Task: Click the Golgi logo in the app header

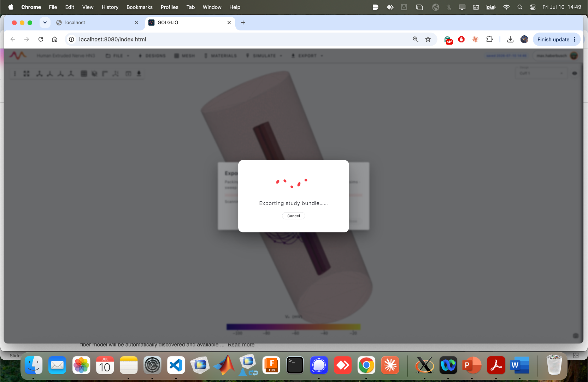Action: [18, 56]
